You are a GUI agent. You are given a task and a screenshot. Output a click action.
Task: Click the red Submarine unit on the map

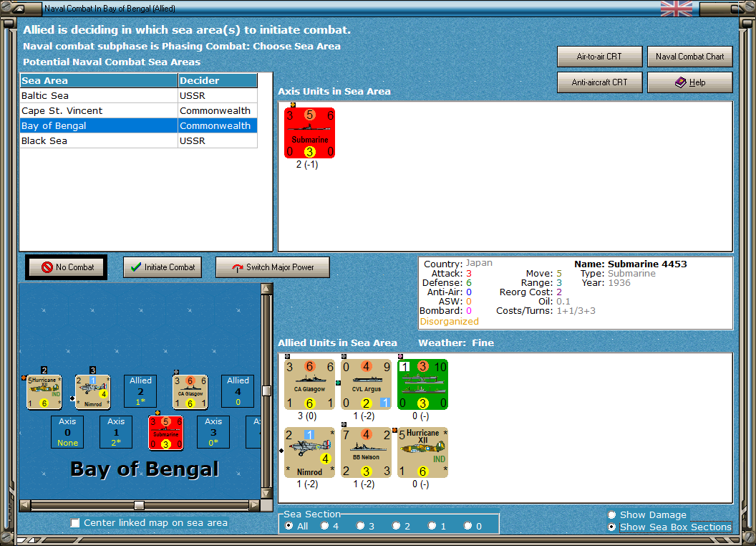point(166,433)
